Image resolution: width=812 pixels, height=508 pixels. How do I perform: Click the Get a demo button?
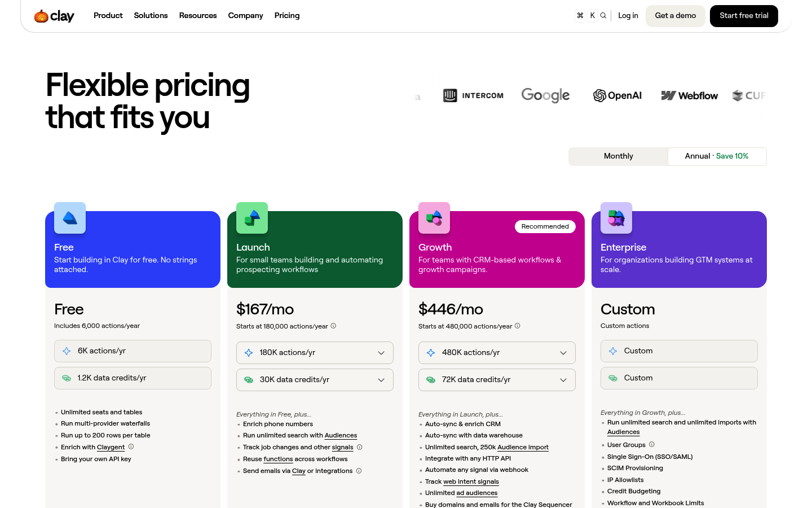[x=676, y=16]
